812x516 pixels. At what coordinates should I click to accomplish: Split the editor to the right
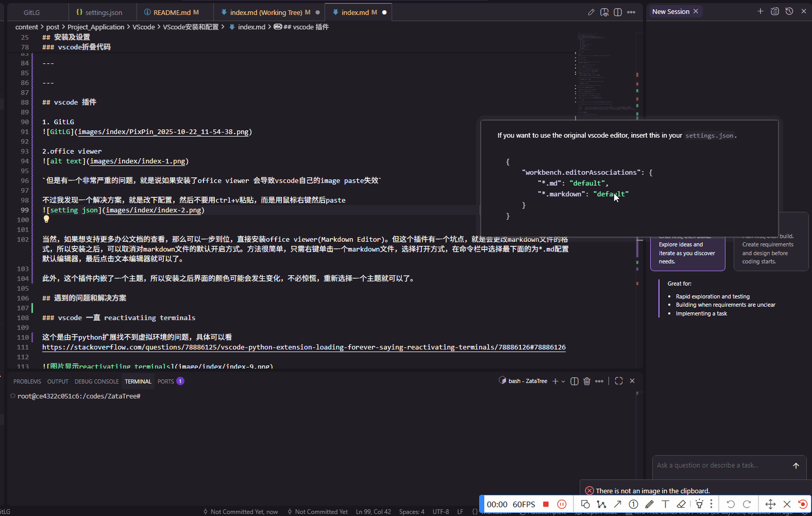pos(618,12)
